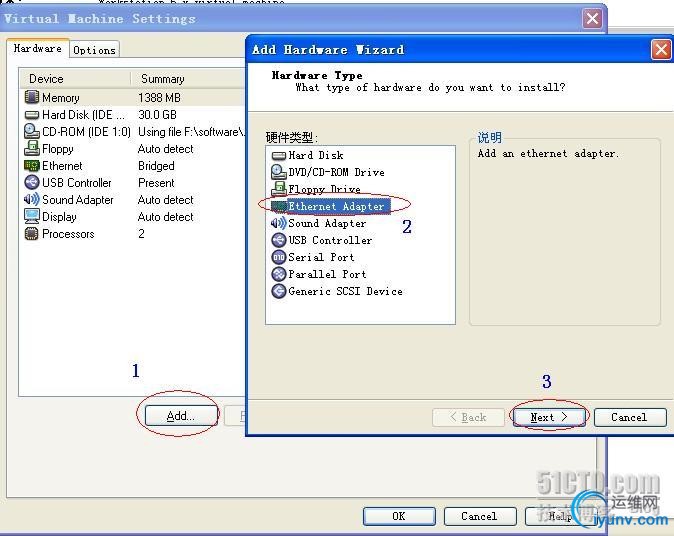Image resolution: width=674 pixels, height=536 pixels.
Task: Click the 'Serial Port' label in wizard
Action: click(x=321, y=257)
